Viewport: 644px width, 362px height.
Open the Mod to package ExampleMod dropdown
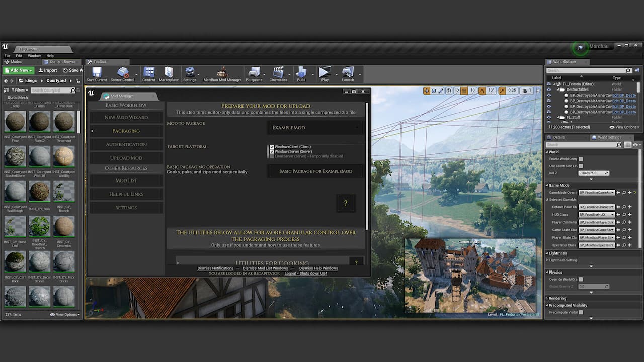(x=315, y=128)
